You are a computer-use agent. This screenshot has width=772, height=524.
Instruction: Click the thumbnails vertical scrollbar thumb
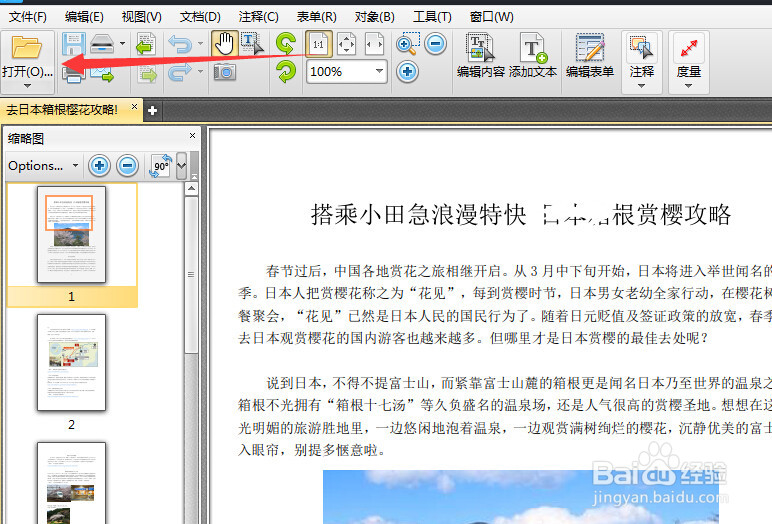click(x=192, y=275)
